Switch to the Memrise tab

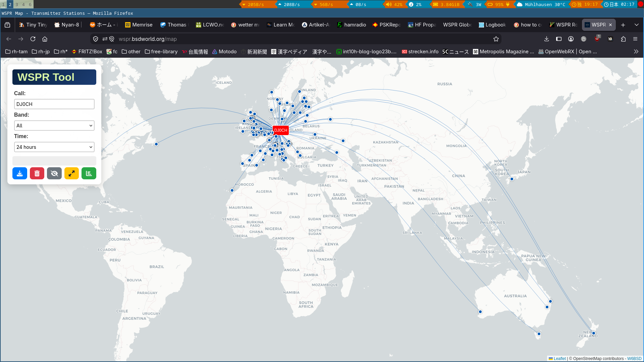[x=139, y=25]
